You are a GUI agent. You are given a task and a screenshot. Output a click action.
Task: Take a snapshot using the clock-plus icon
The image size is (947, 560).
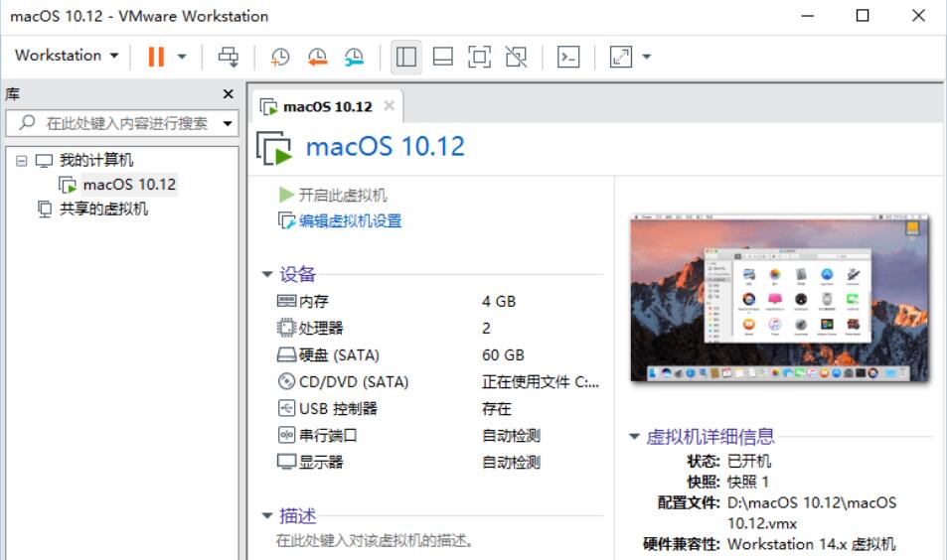coord(279,57)
